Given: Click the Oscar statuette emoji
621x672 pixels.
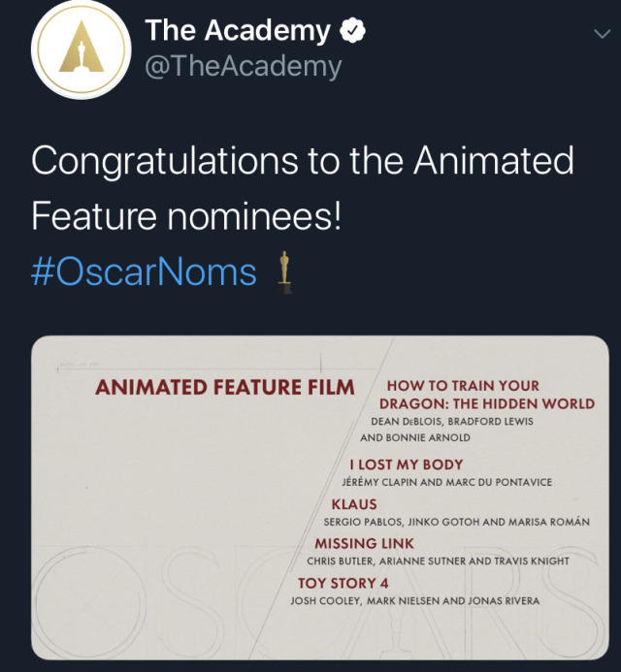Looking at the screenshot, I should pos(284,272).
